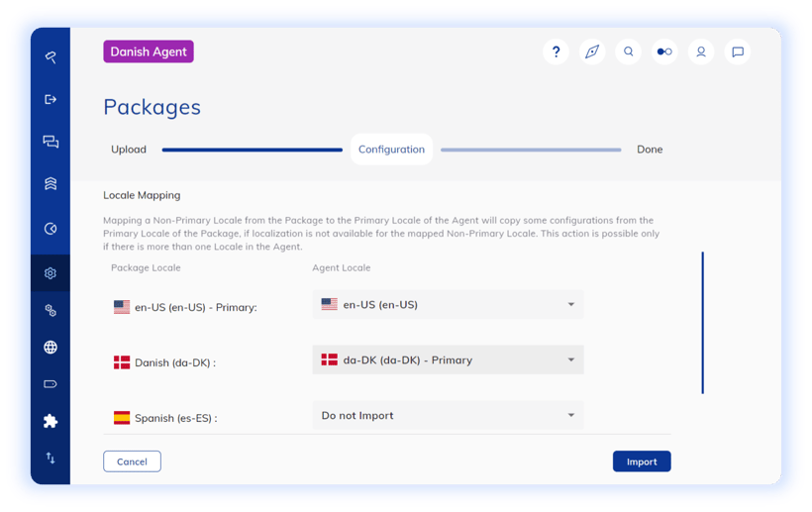The width and height of the screenshot is (812, 512).
Task: Open the double-gears sidebar icon
Action: (51, 310)
